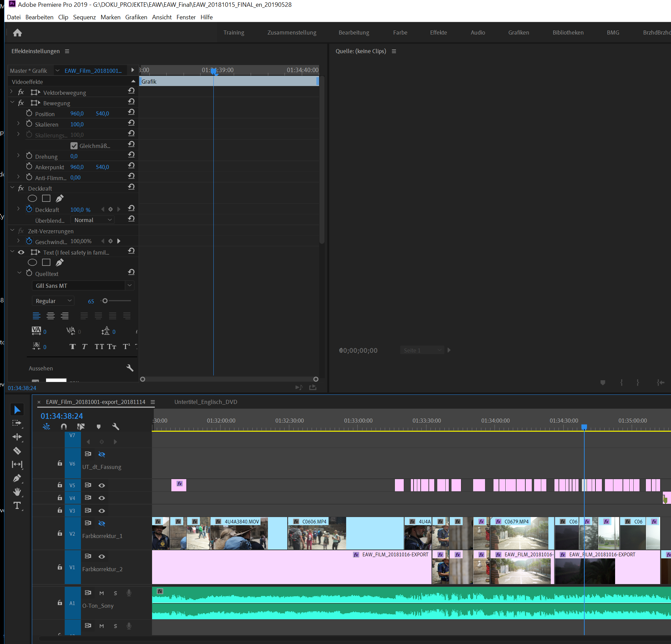Screen dimensions: 671x644
Task: Select the Type tool
Action: click(17, 506)
